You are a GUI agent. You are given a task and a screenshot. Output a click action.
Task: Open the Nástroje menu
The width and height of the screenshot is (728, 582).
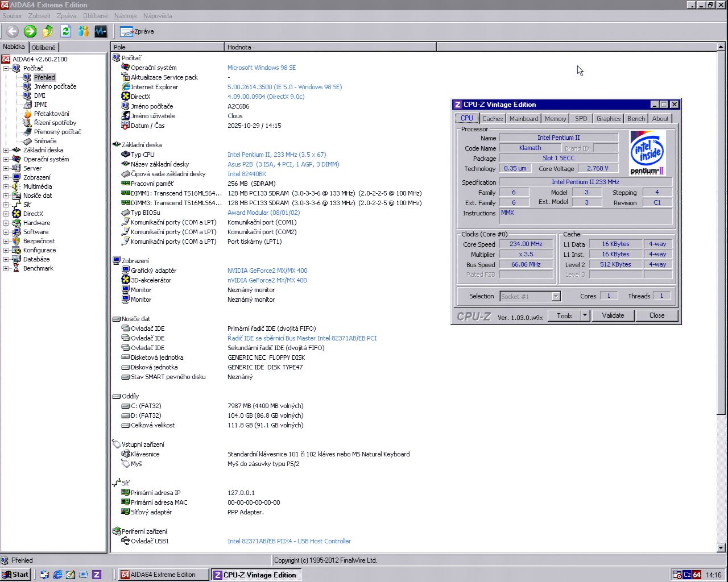click(125, 16)
